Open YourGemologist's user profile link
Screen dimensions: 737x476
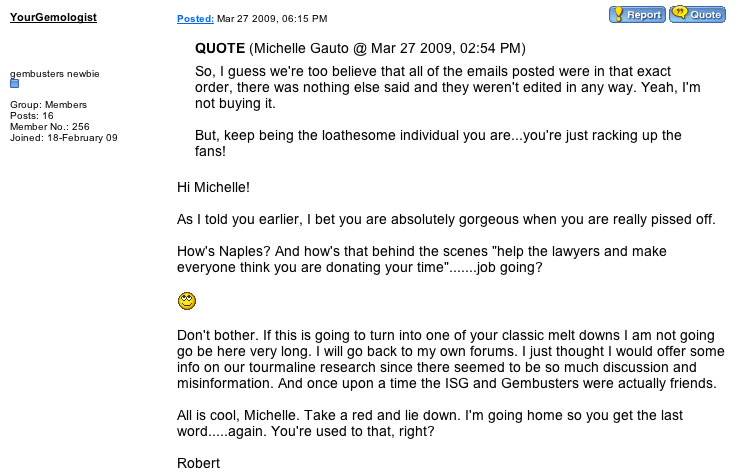53,17
